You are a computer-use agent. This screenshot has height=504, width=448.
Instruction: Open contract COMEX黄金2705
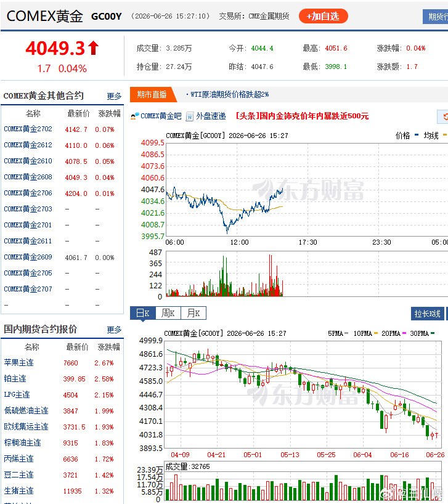pos(28,273)
